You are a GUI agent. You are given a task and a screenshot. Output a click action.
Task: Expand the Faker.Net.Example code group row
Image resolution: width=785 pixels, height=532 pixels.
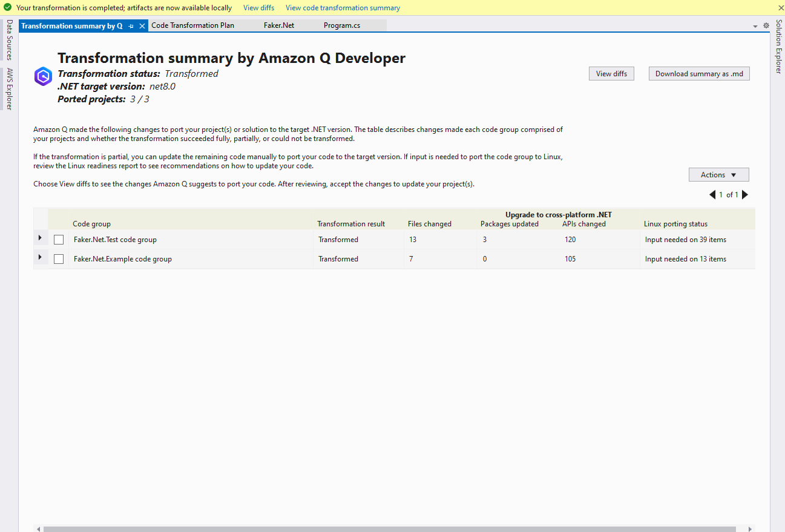pos(40,257)
